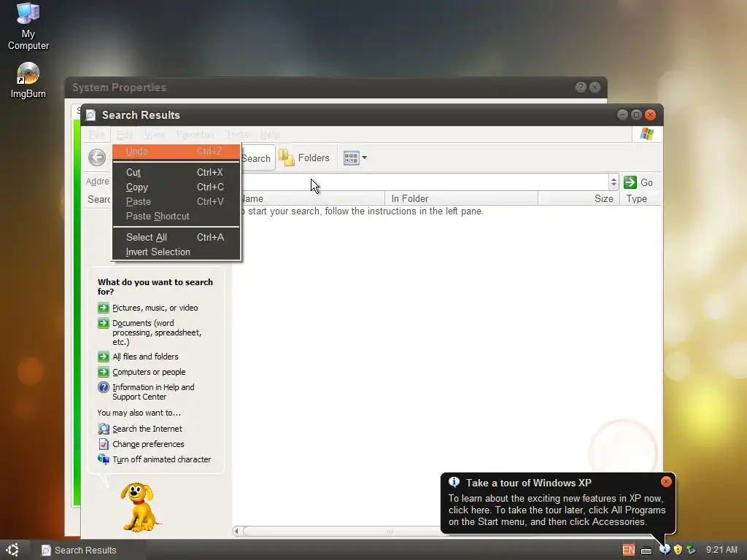Click the Change preferences checklist icon
This screenshot has height=560, width=747.
pyautogui.click(x=104, y=444)
